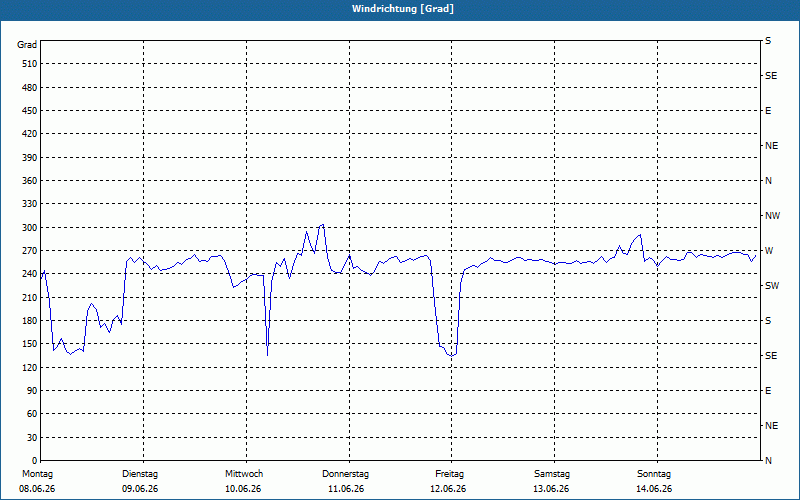Click the date 13.06.26
The height and width of the screenshot is (500, 800).
[x=551, y=489]
